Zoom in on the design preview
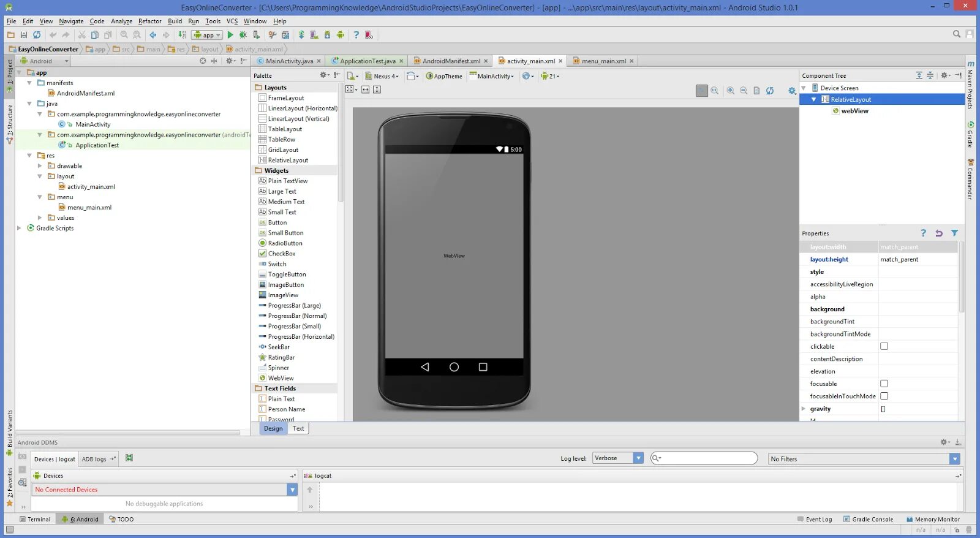 click(731, 90)
